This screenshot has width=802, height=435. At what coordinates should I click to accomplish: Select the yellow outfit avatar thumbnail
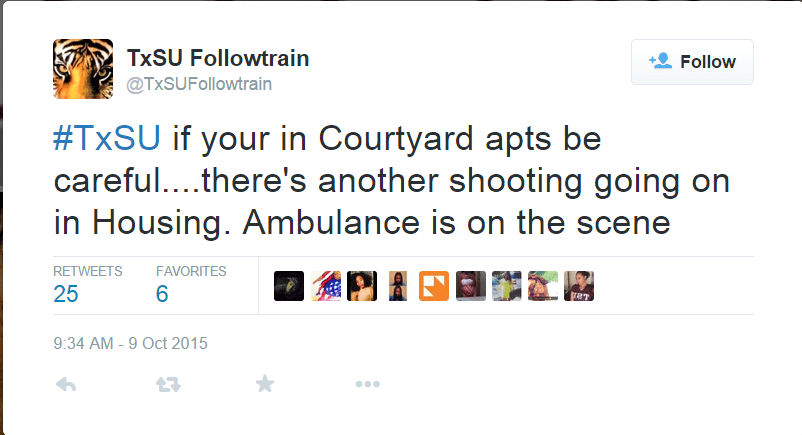point(506,286)
